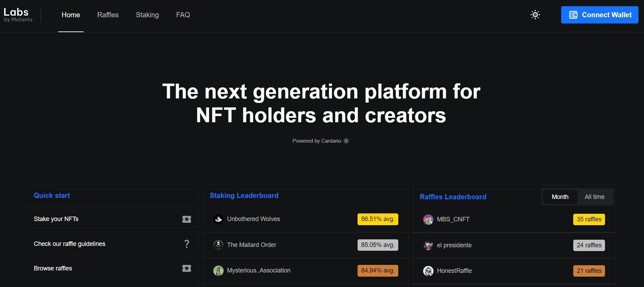Go to the FAQ page
644x287 pixels.
183,15
